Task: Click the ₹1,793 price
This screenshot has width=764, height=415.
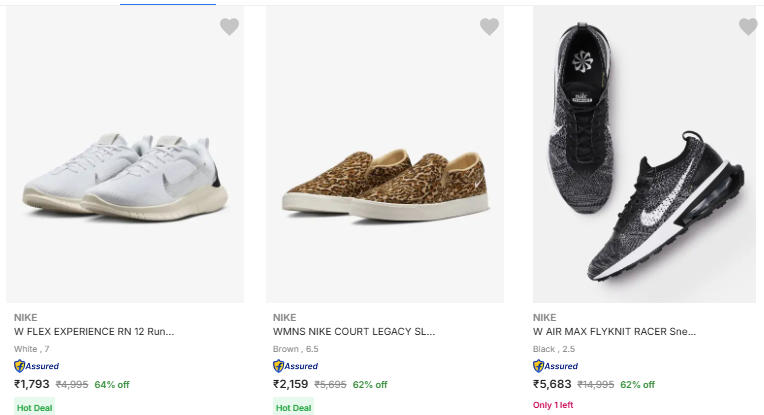Action: 32,384
